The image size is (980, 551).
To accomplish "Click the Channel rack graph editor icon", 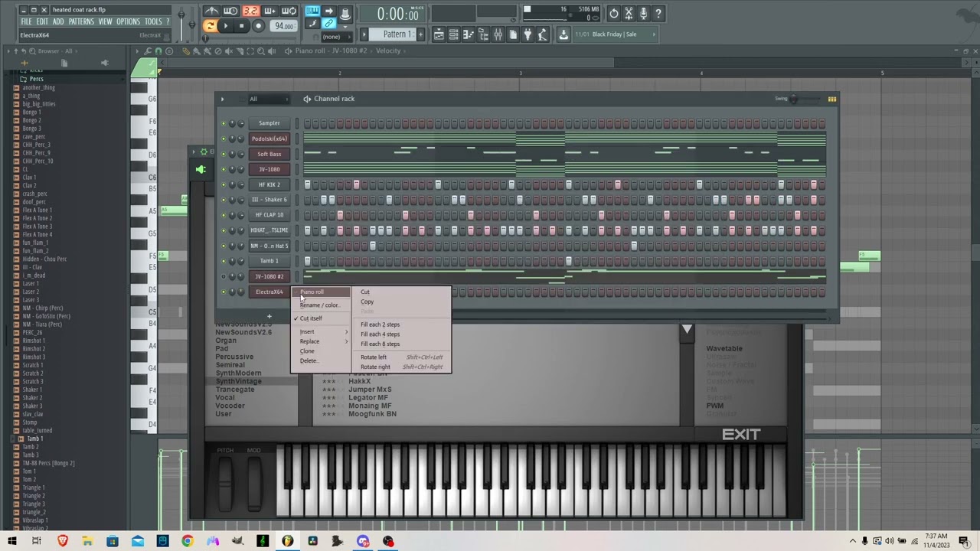I will (x=832, y=99).
